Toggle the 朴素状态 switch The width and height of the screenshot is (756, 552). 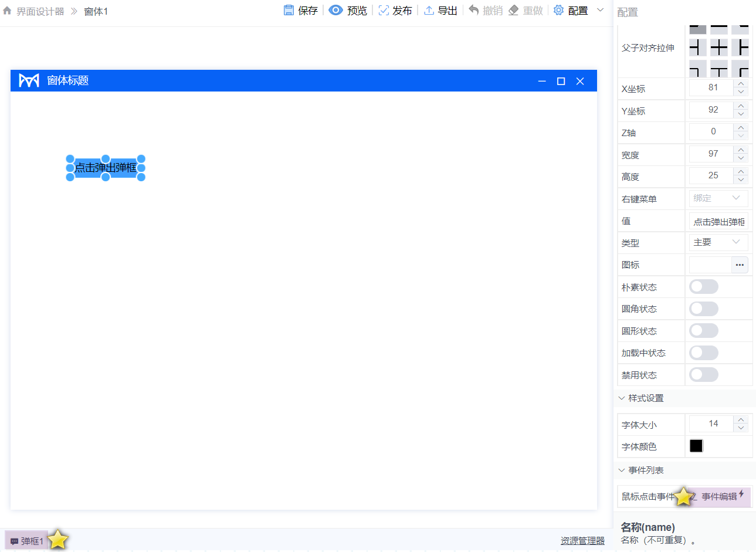(703, 287)
